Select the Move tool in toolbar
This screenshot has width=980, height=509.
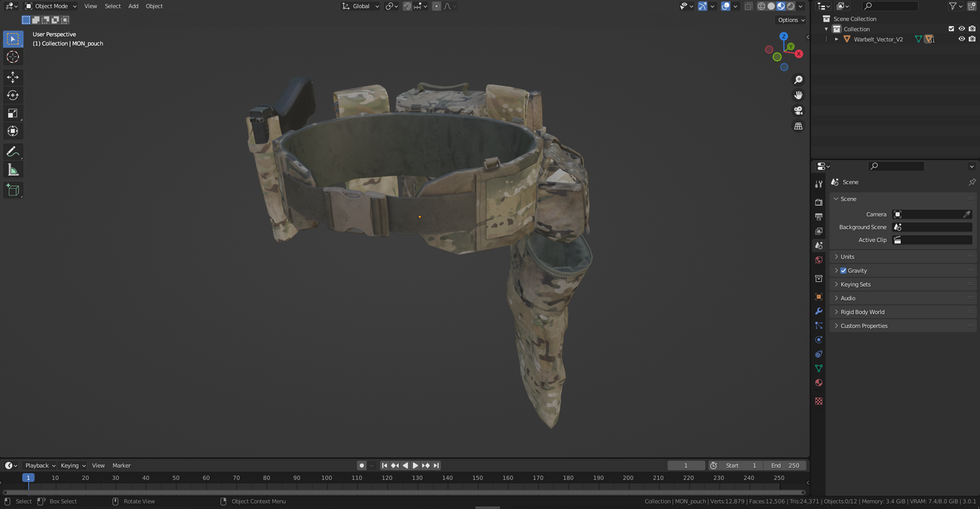[x=13, y=77]
